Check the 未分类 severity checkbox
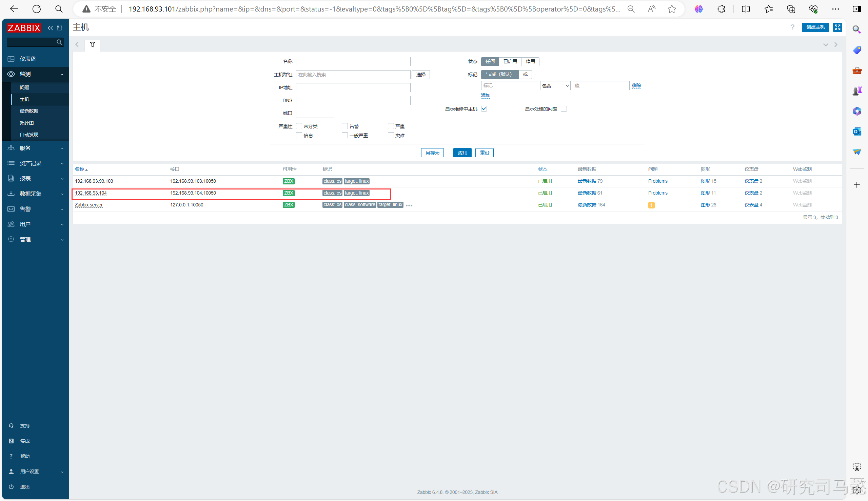 click(x=299, y=126)
